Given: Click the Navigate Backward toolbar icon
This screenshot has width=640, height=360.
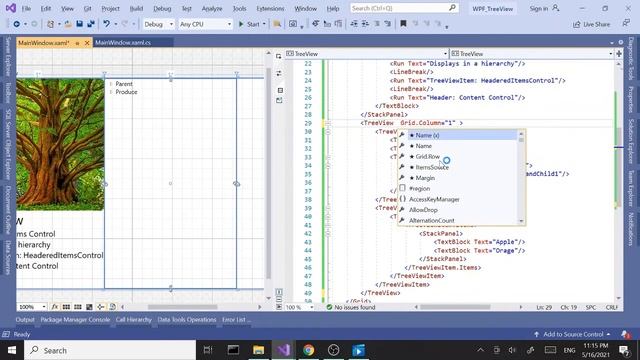Looking at the screenshot, I should coord(17,24).
